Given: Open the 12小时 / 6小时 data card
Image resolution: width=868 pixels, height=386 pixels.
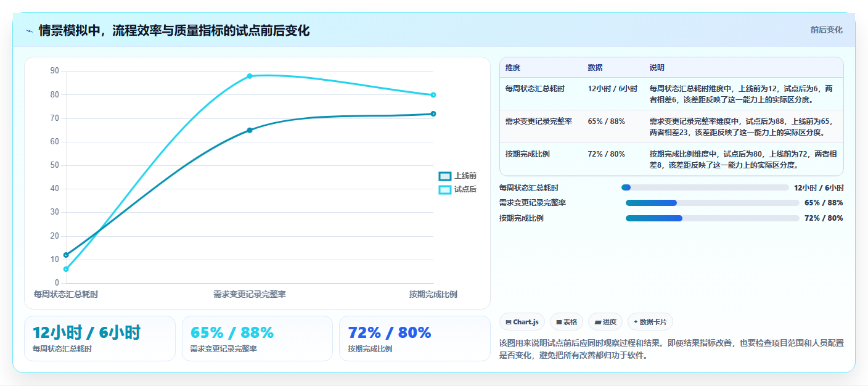Looking at the screenshot, I should pyautogui.click(x=100, y=339).
